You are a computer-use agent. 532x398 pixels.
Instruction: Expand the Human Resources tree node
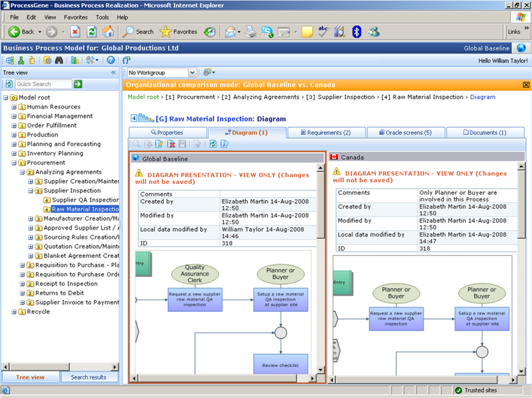tap(14, 107)
